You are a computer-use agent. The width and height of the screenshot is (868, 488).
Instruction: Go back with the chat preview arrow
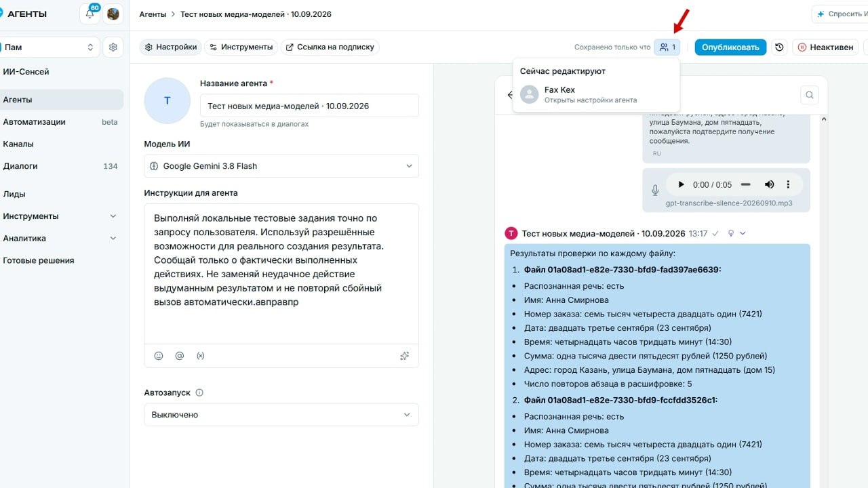point(510,95)
